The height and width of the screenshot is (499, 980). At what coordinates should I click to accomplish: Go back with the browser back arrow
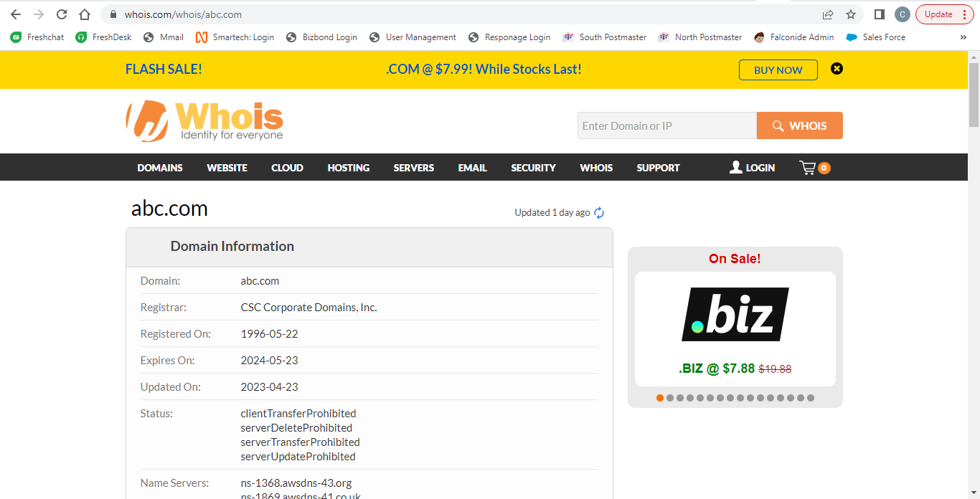16,14
